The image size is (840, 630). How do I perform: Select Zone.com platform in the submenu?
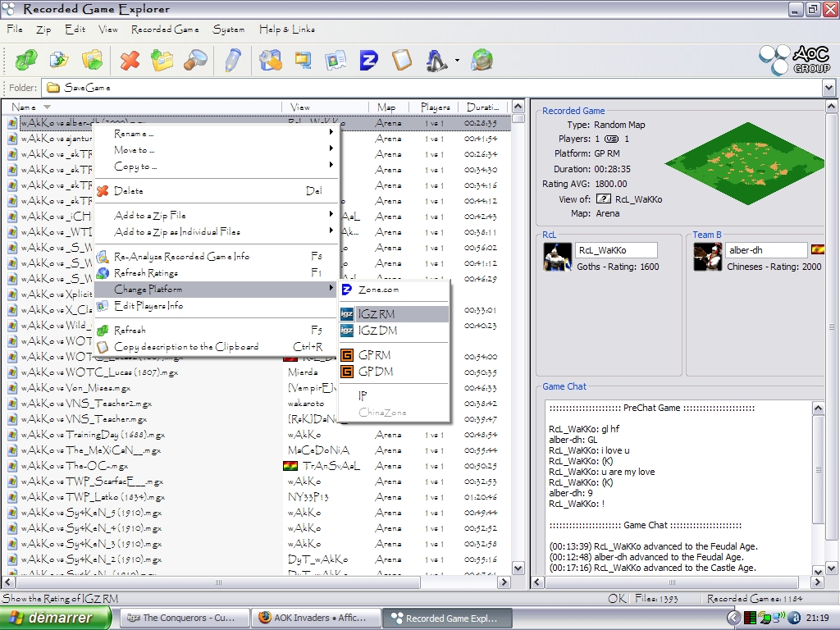point(395,290)
